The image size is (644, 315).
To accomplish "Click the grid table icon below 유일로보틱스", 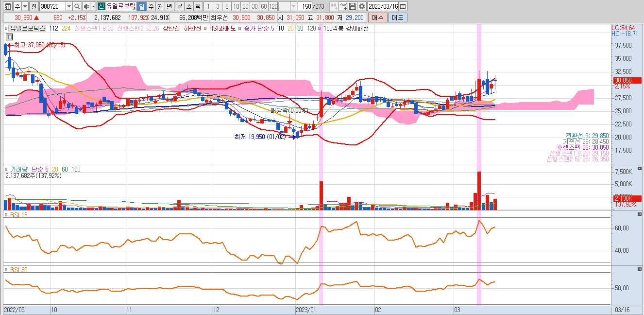I will [x=9, y=36].
